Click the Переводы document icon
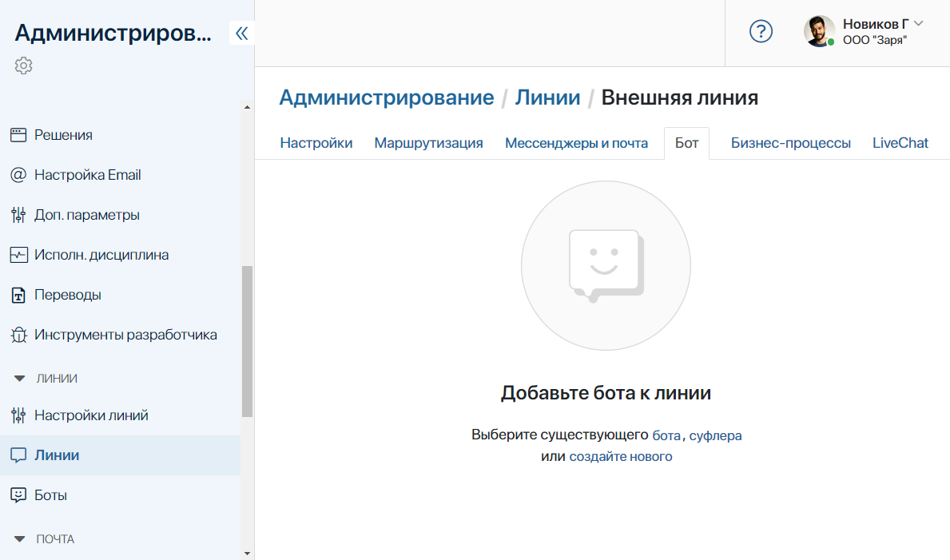Screen dimensions: 950x560 click(x=18, y=295)
